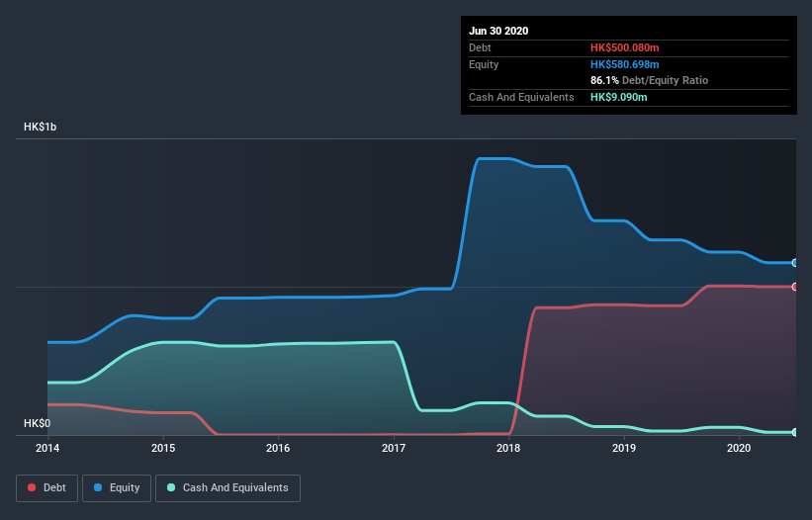The image size is (812, 520).
Task: Click the 2017 x-axis label
Action: pyautogui.click(x=394, y=448)
